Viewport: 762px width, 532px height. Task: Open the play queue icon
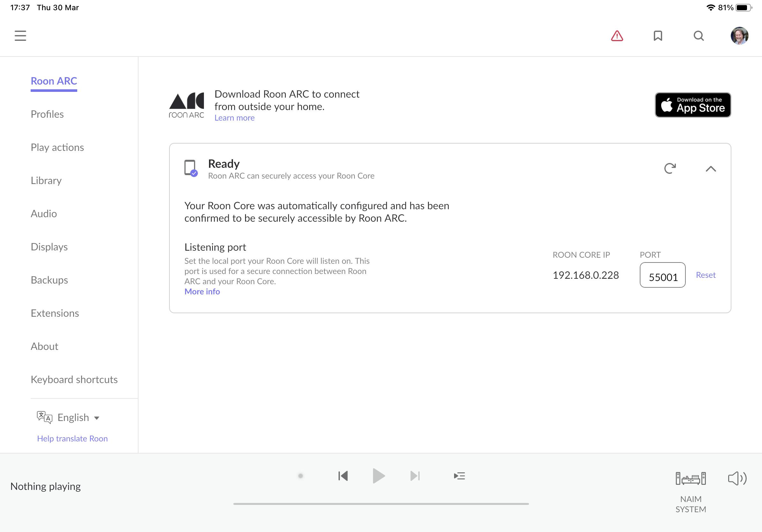point(459,476)
